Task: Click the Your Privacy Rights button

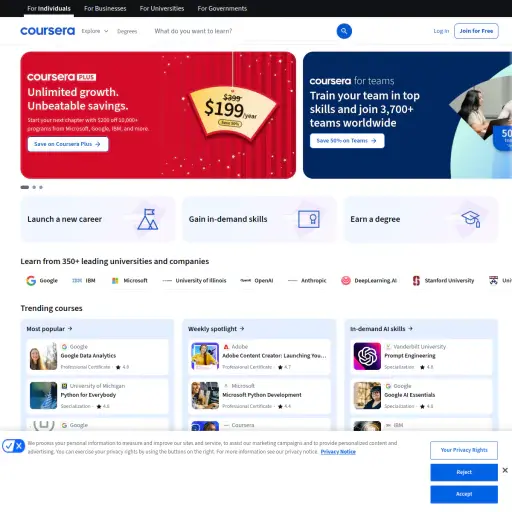Action: [464, 450]
